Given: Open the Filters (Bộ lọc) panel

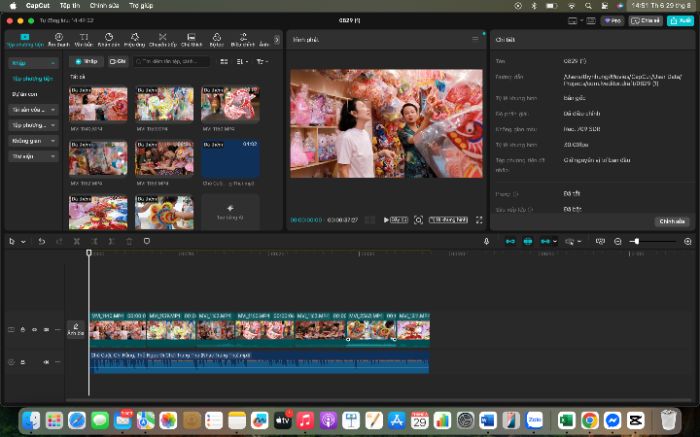Looking at the screenshot, I should coord(217,39).
